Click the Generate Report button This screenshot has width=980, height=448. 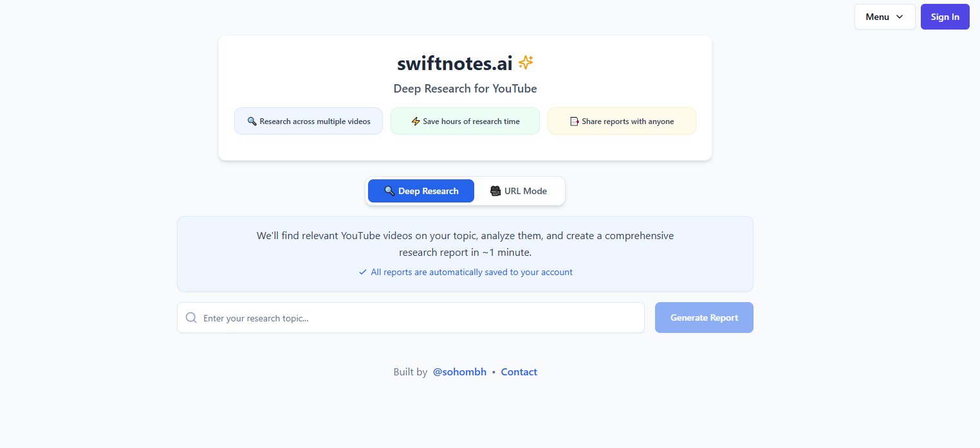click(704, 318)
